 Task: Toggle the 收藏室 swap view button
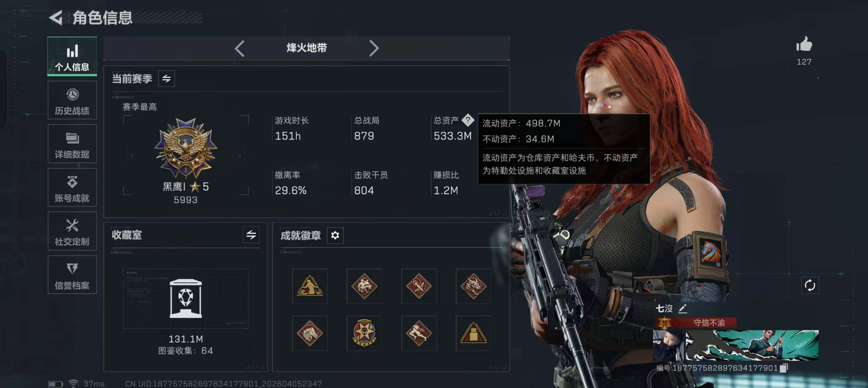(251, 235)
